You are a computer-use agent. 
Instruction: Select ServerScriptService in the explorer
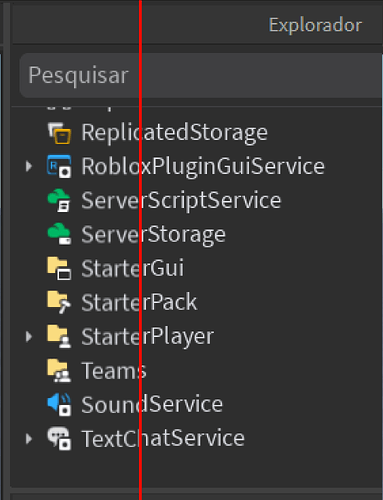click(x=181, y=201)
